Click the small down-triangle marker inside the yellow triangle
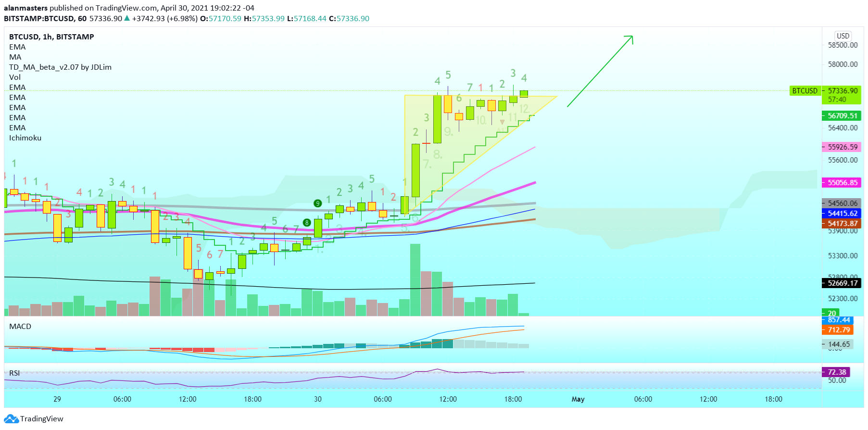Viewport: 868px width, 430px height. [502, 122]
